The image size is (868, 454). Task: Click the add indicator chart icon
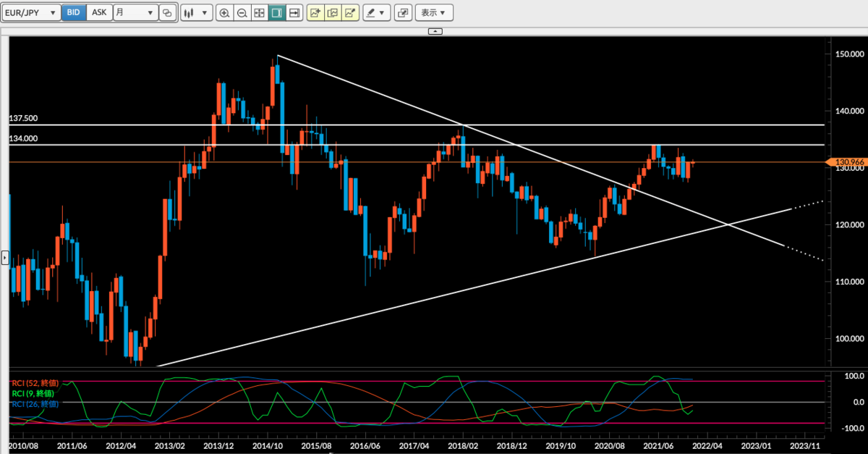[315, 12]
